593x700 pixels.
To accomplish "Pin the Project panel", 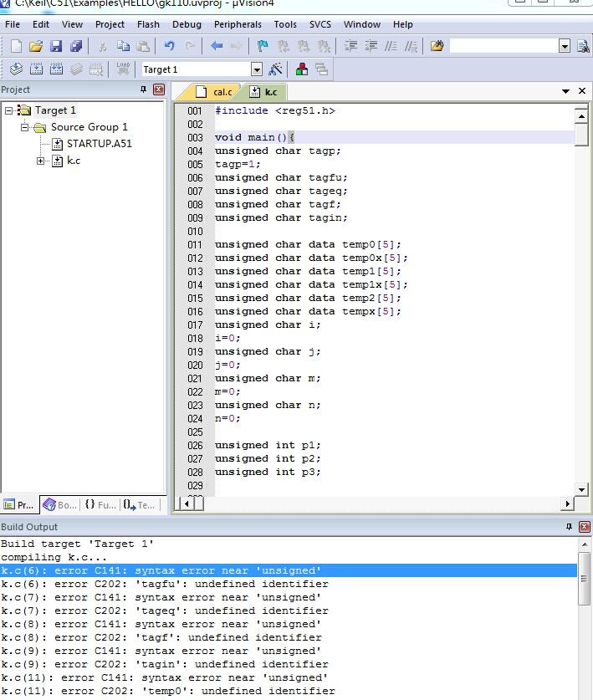I will tap(143, 89).
